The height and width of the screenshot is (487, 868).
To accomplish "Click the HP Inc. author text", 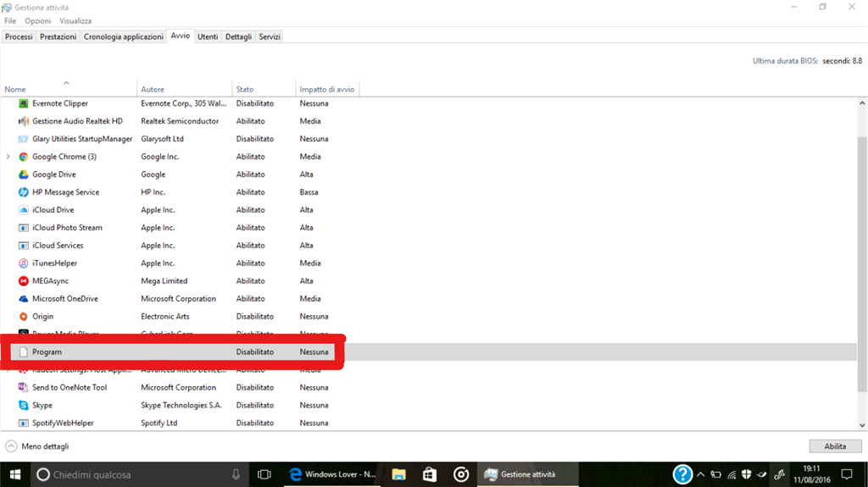I will point(153,192).
